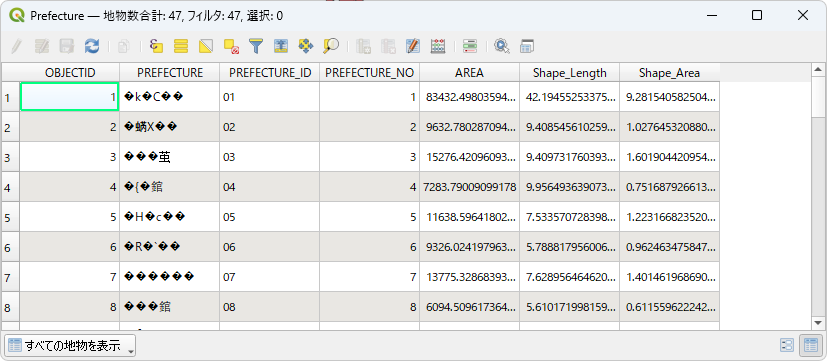Click the PREFECTURE_NO column header
Image resolution: width=827 pixels, height=361 pixels.
370,73
